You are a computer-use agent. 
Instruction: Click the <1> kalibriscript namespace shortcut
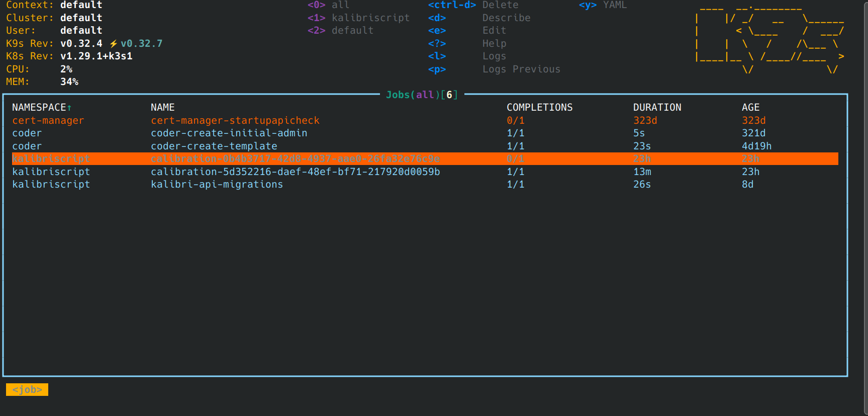coord(359,18)
